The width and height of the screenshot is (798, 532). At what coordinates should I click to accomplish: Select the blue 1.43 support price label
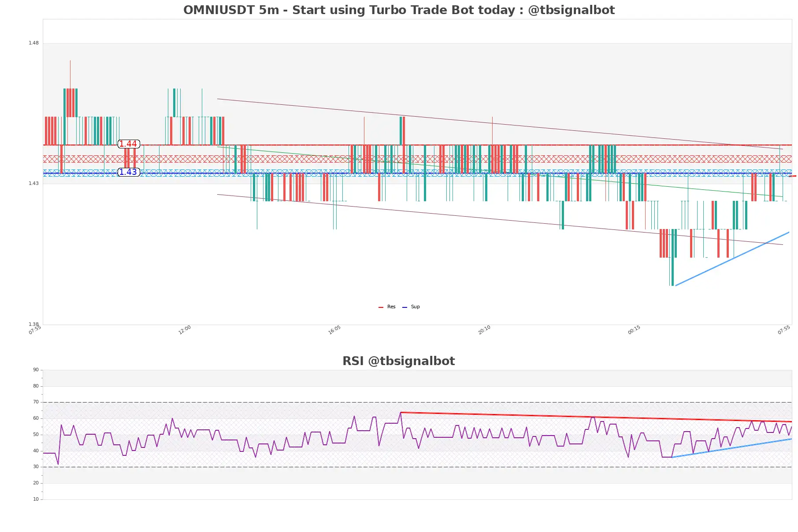tap(129, 172)
